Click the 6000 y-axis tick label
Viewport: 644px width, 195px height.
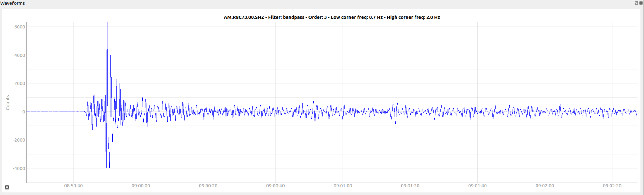point(20,27)
